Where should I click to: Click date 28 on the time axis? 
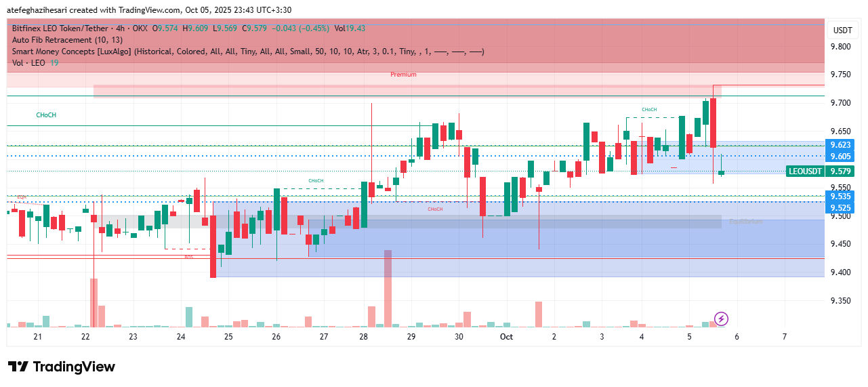coord(363,337)
